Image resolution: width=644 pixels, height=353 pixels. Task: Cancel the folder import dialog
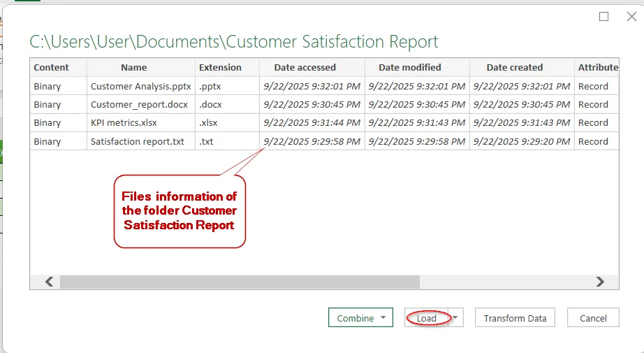click(593, 317)
